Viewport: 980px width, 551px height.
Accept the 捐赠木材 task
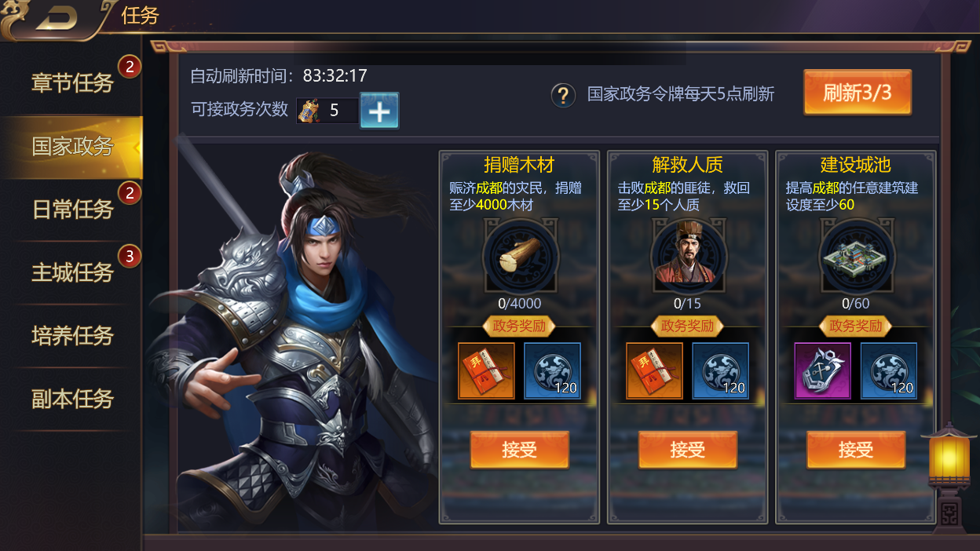pos(520,450)
